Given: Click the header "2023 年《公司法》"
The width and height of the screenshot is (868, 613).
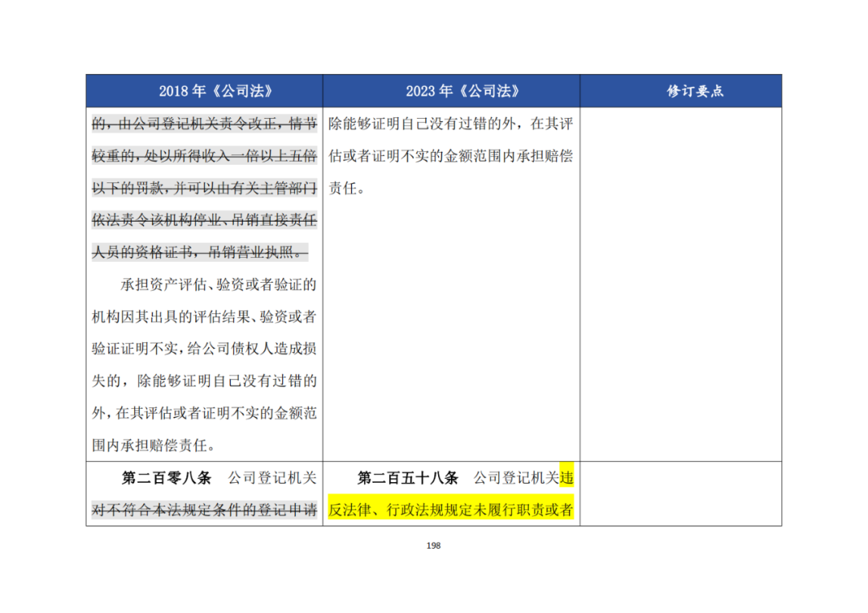Looking at the screenshot, I should coord(462,91).
